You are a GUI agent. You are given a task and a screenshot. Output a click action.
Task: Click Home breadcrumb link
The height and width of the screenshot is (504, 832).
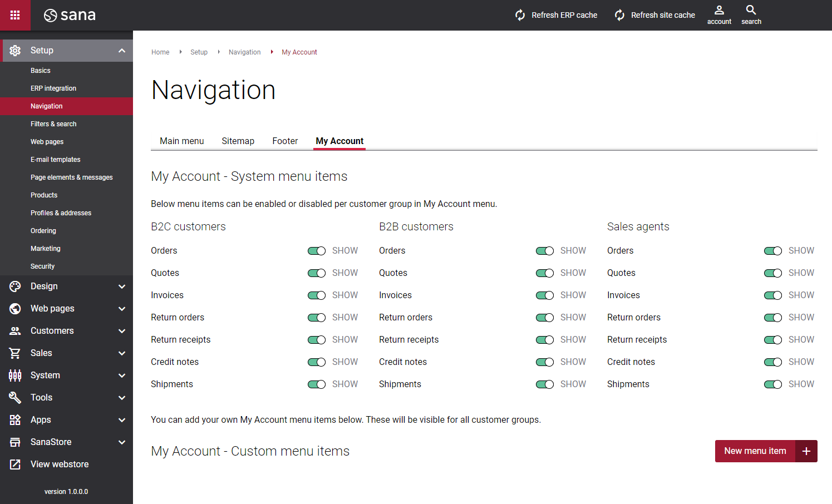click(x=160, y=52)
